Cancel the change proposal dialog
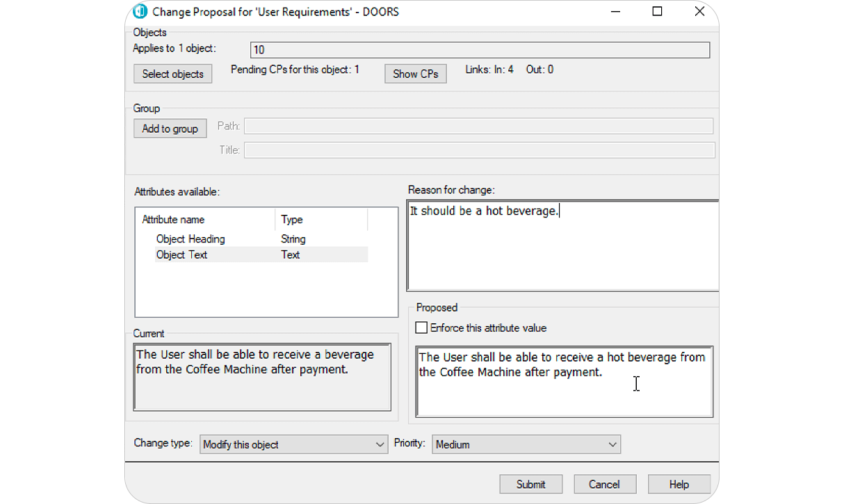Screen dimensions: 844x504 605,484
